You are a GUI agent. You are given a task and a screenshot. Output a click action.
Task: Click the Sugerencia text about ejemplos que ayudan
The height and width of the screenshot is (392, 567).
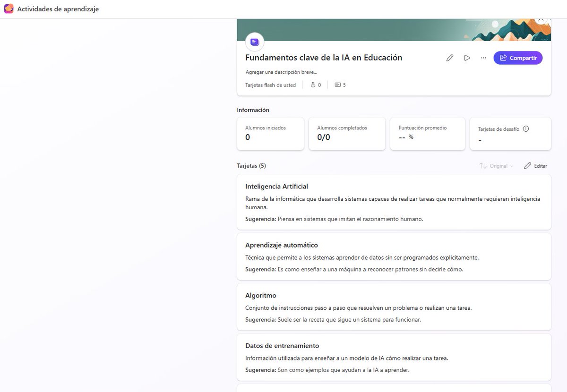click(x=327, y=370)
